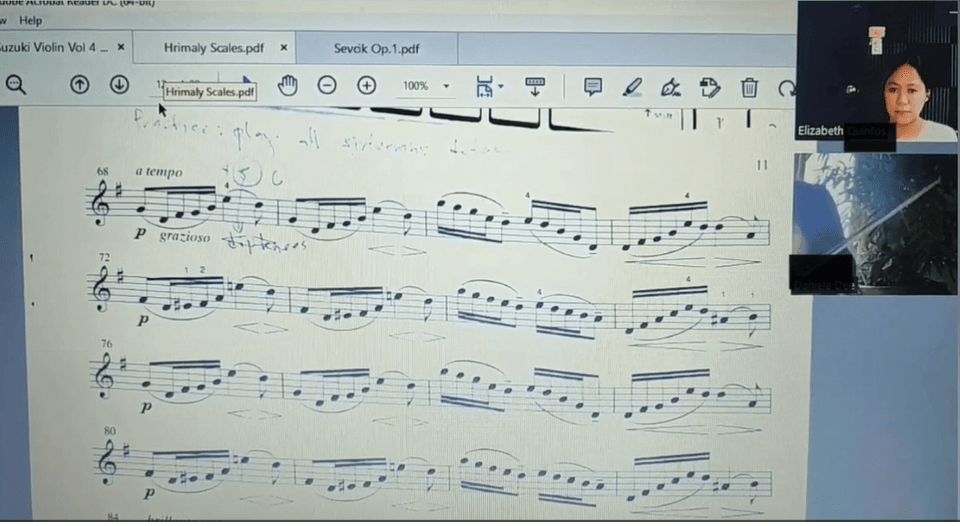Go to previous page with up arrow
Viewport: 960px width, 526px height.
click(x=80, y=85)
